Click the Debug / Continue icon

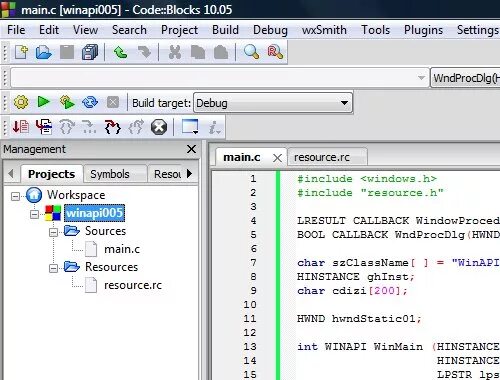pyautogui.click(x=21, y=127)
